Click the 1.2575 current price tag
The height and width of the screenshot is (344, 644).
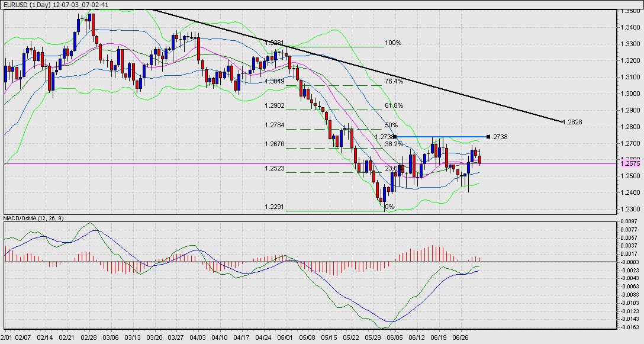click(629, 163)
